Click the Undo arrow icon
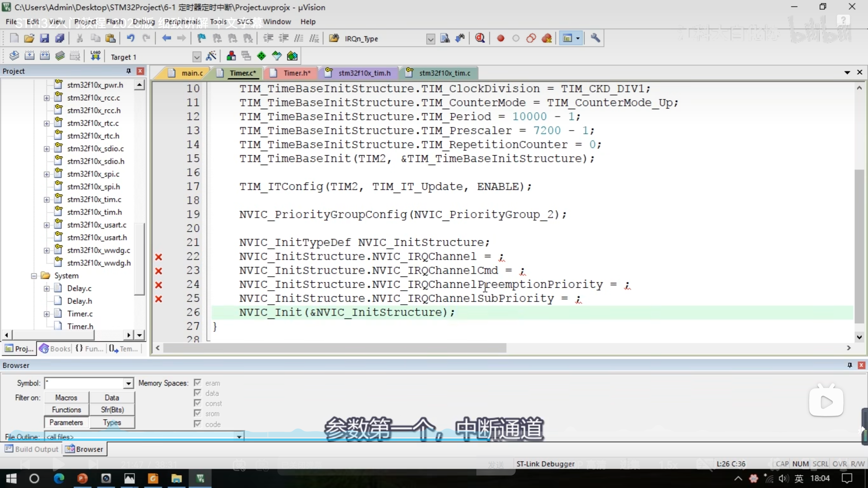 pos(130,38)
